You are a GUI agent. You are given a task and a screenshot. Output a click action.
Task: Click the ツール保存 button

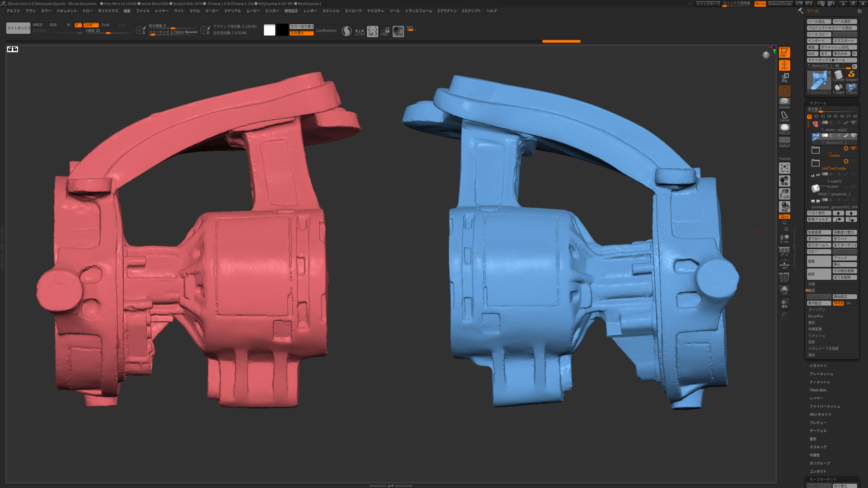pyautogui.click(x=844, y=21)
